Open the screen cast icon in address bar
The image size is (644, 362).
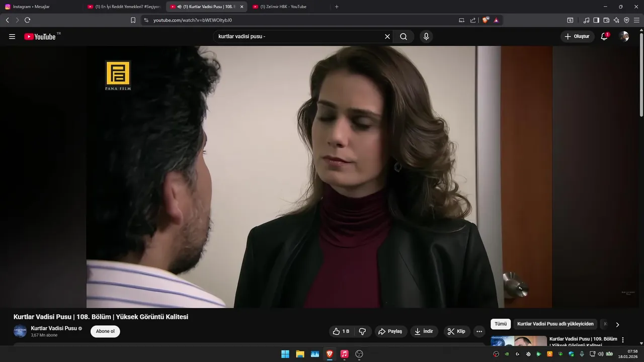pyautogui.click(x=461, y=20)
